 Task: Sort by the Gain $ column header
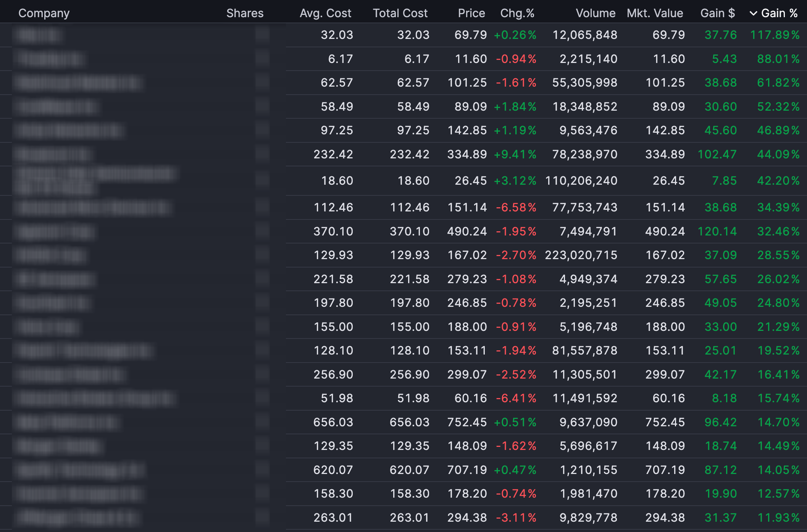[717, 13]
